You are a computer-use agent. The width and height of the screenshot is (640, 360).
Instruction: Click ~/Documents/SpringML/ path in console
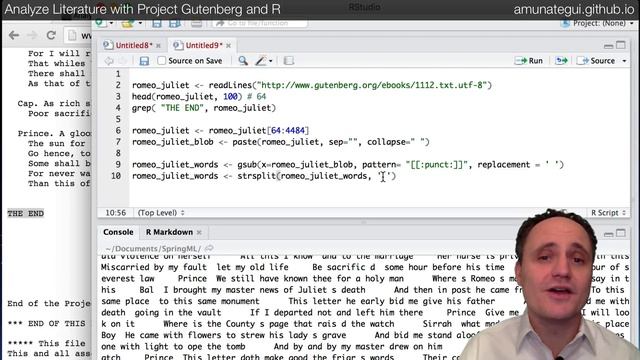[x=153, y=248]
